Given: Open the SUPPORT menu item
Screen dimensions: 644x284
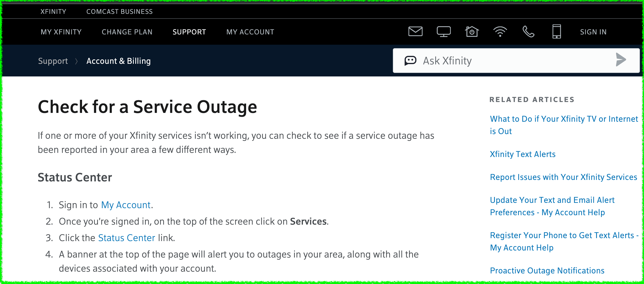Looking at the screenshot, I should (189, 32).
